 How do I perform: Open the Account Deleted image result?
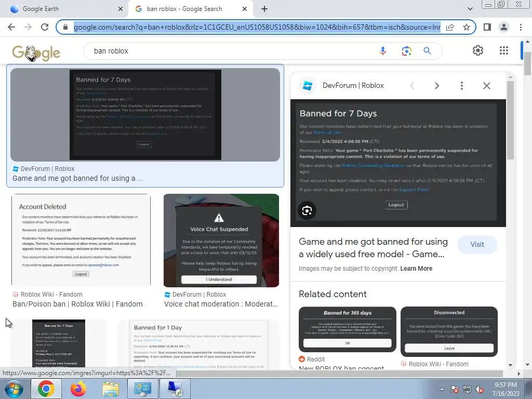coord(81,240)
